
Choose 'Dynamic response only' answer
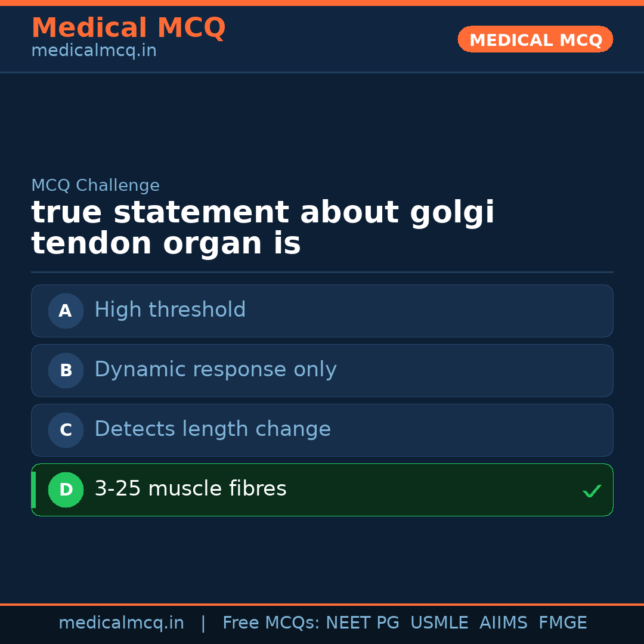(215, 370)
